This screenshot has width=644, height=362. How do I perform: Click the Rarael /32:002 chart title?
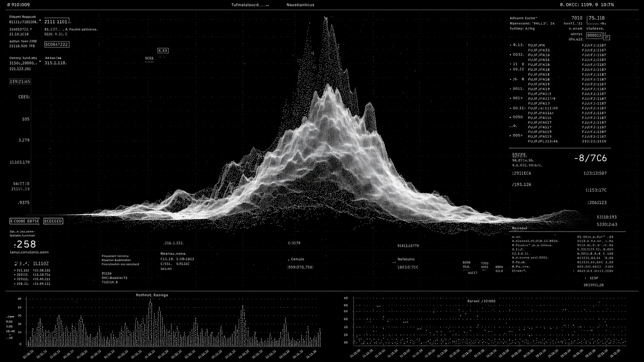(481, 301)
